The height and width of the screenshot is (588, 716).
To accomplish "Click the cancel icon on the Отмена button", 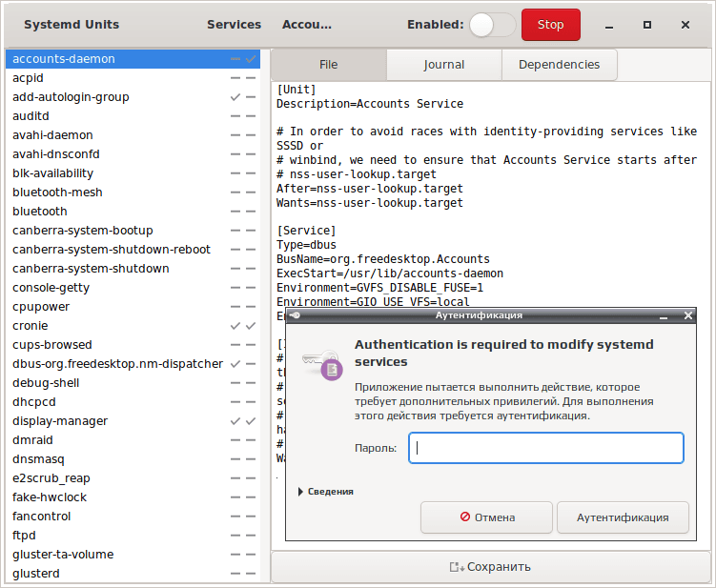I will tap(465, 517).
